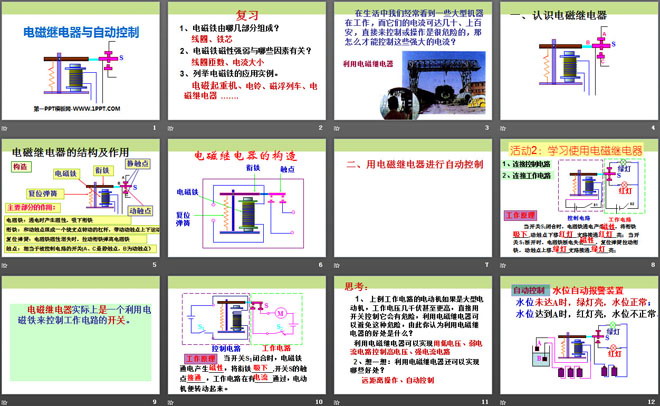Click slide number 6 below the 构造 slide
The height and width of the screenshot is (406, 660).
[321, 265]
